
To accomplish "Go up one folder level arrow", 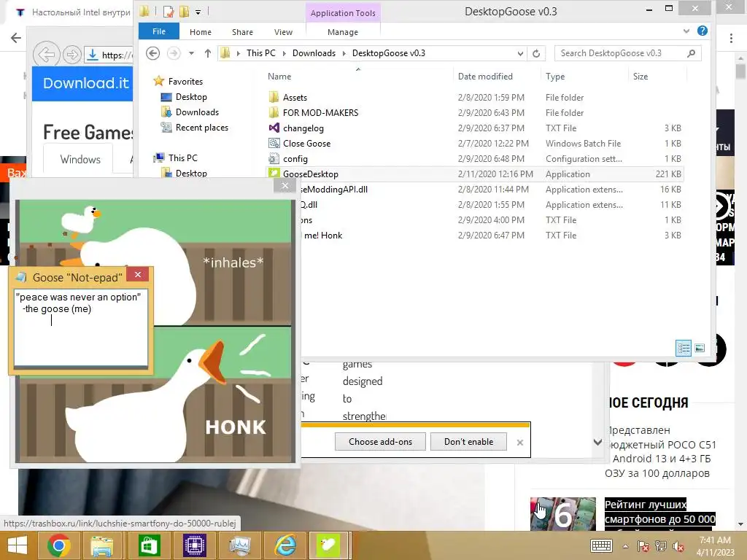I will [x=208, y=53].
